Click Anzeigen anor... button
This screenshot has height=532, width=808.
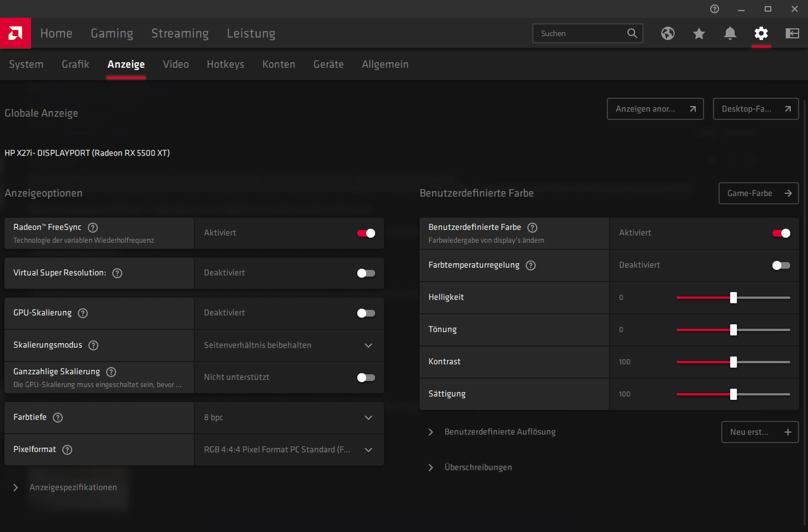point(656,109)
